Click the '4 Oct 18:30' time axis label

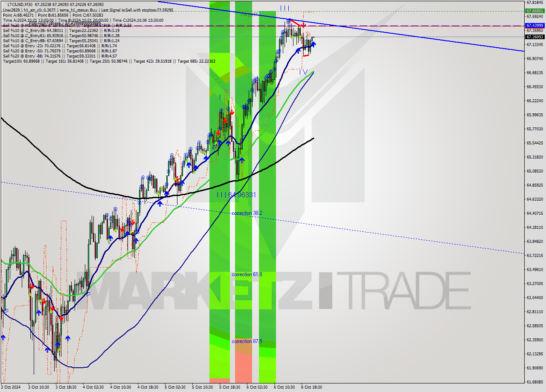pos(148,387)
